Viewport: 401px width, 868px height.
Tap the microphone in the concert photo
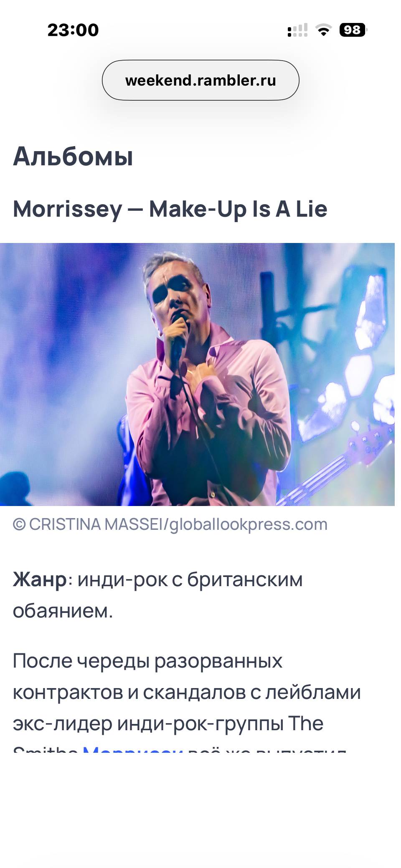pyautogui.click(x=179, y=338)
